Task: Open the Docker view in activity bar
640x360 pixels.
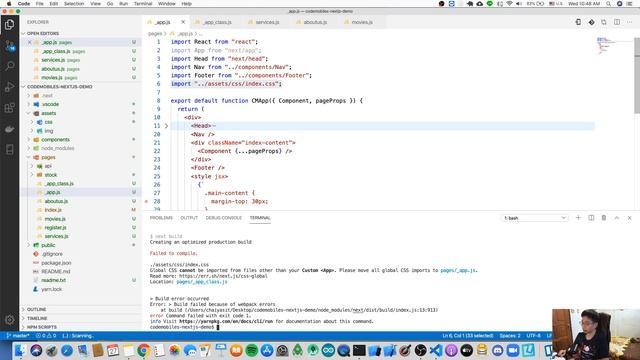Action: coord(9,129)
